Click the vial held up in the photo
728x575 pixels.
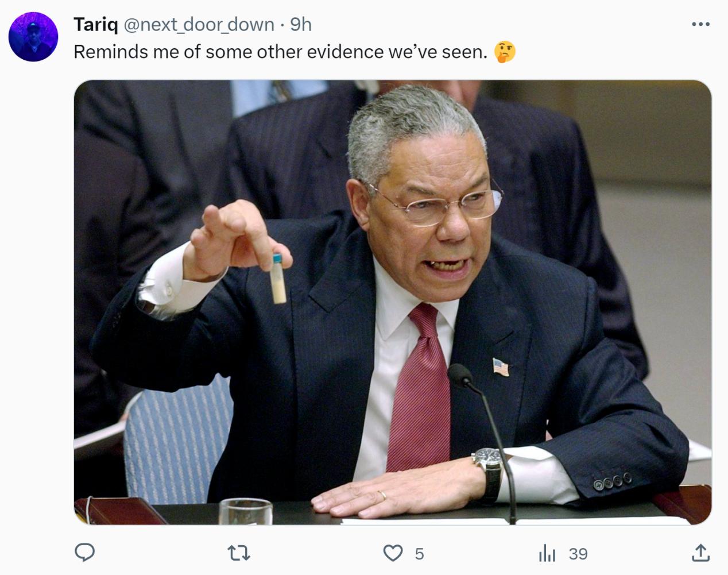click(x=278, y=279)
